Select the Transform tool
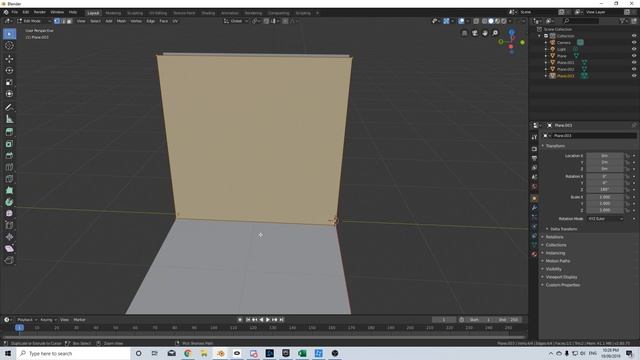The height and width of the screenshot is (360, 640). 9,94
